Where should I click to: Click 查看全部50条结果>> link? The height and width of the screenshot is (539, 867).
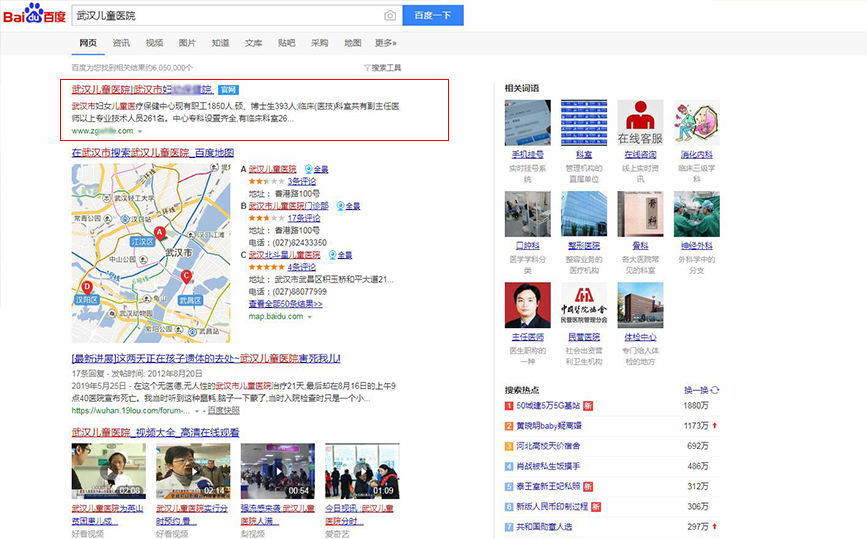coord(285,303)
